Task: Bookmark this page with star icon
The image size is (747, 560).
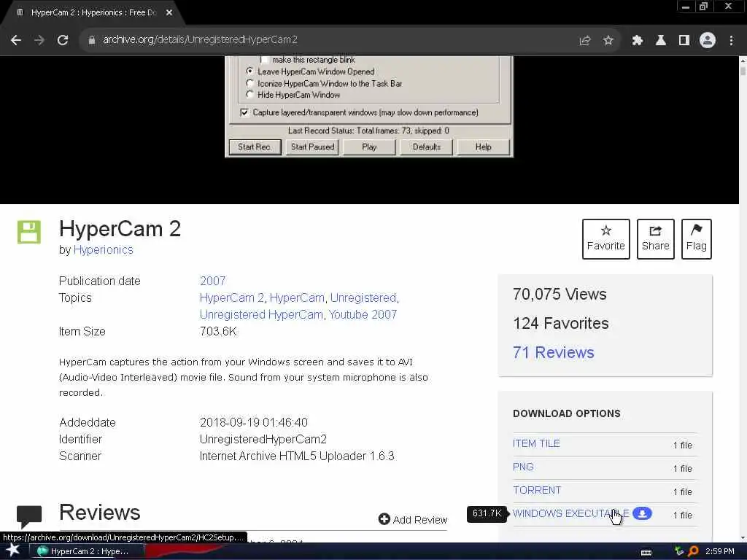Action: tap(608, 41)
